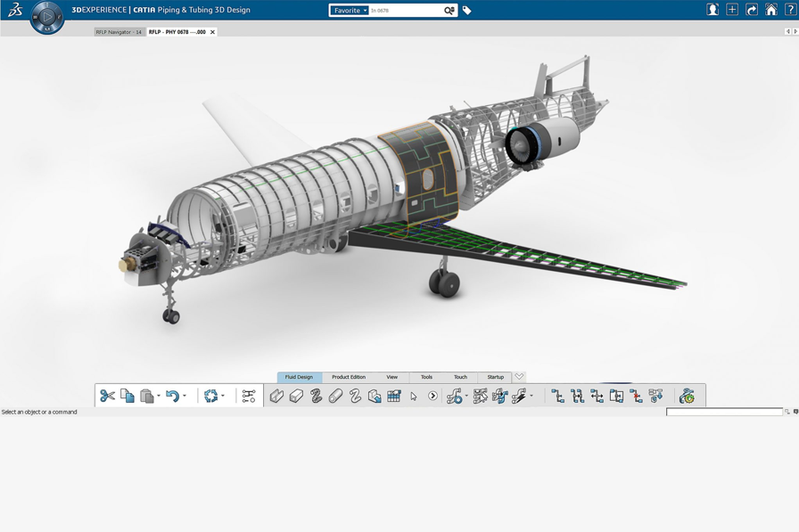Open the View tab
Image resolution: width=799 pixels, height=532 pixels.
tap(391, 377)
